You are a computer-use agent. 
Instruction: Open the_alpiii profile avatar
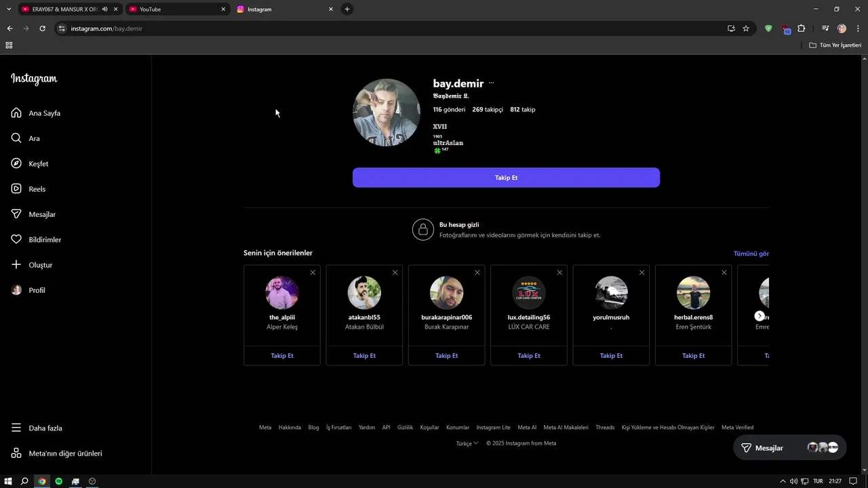[282, 293]
